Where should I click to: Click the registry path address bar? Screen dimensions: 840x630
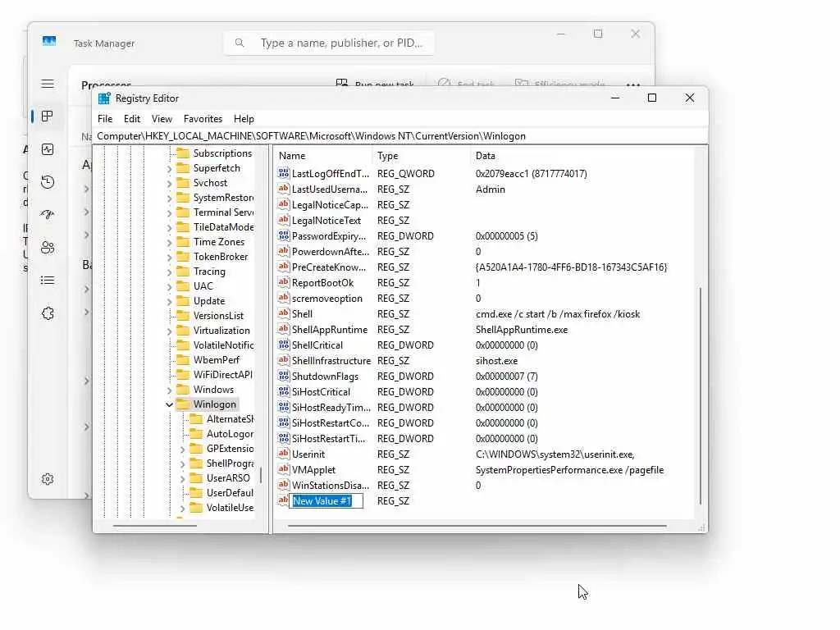400,136
